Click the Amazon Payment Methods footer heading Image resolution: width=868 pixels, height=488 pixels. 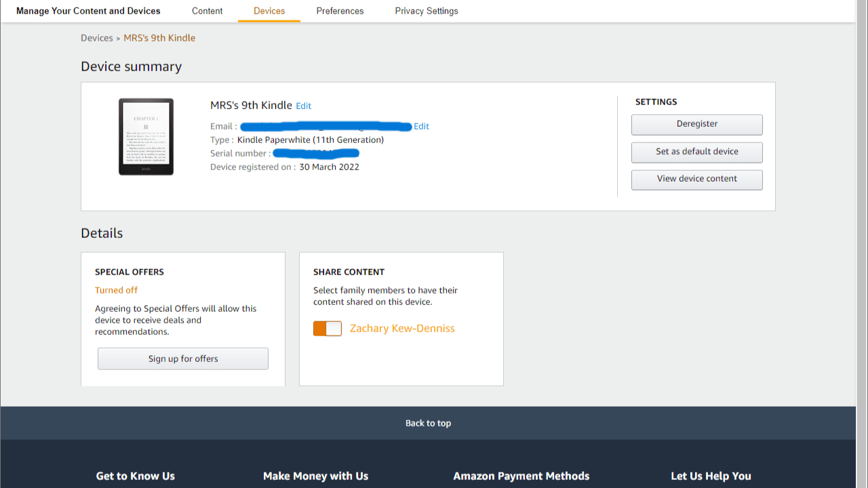521,476
